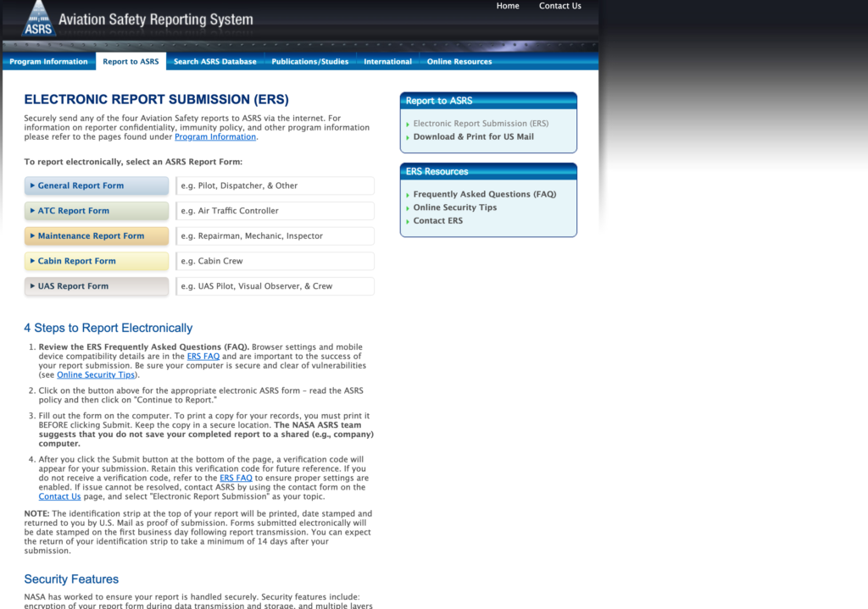Screen dimensions: 868x609
Task: Go to Online Resources tab
Action: [x=459, y=61]
